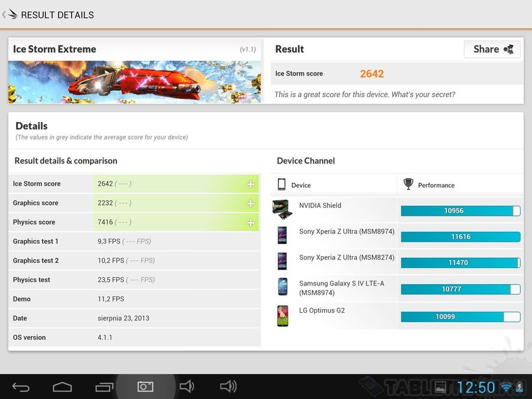Tap the 3DMark back arrow logo

[x=10, y=15]
